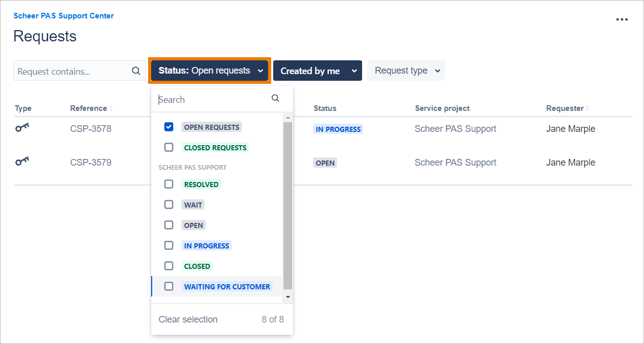Click the three-dot more options icon
644x344 pixels.
click(622, 19)
